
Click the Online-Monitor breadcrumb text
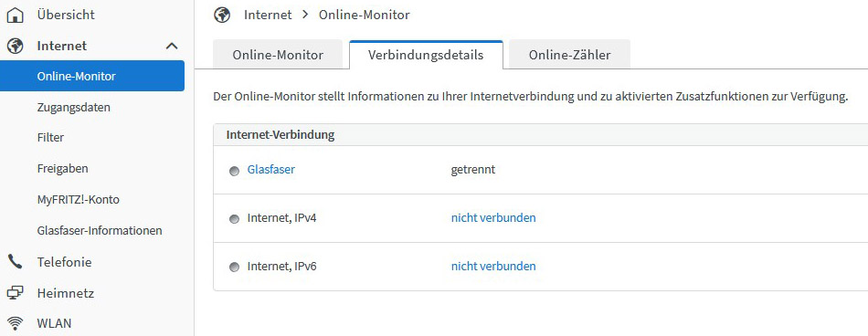tap(365, 15)
